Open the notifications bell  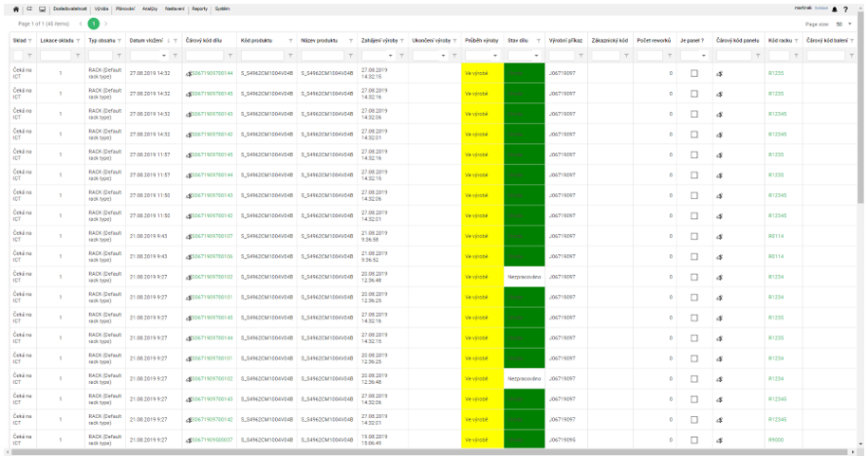point(834,9)
